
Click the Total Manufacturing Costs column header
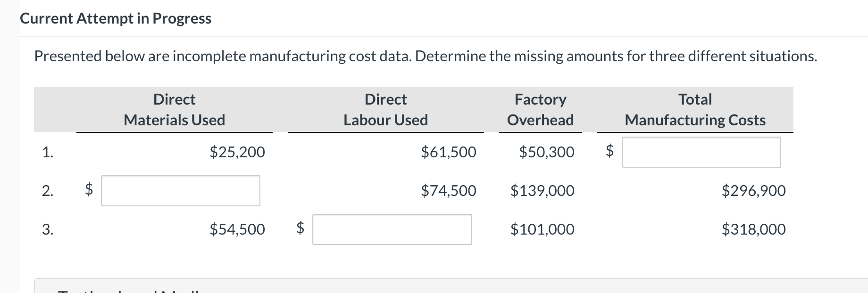tap(694, 109)
